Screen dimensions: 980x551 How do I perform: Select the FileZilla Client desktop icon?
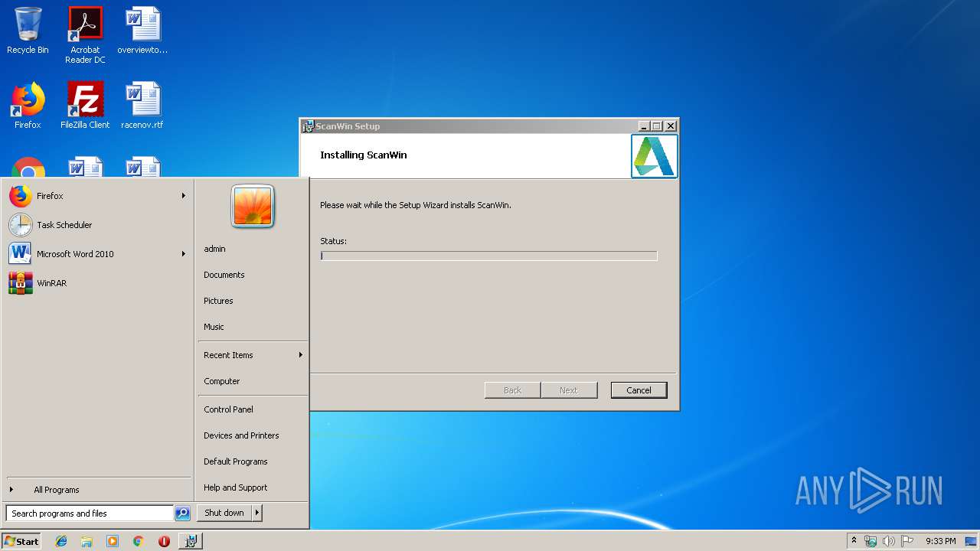pyautogui.click(x=85, y=106)
